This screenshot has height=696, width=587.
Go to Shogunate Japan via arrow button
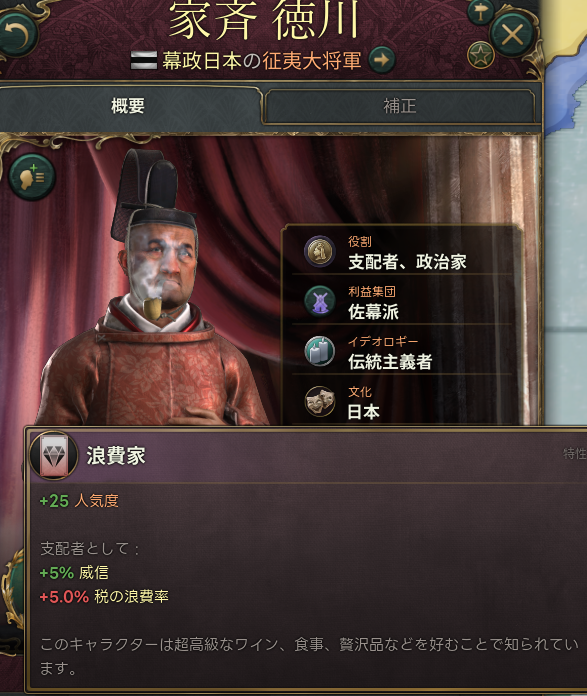(382, 59)
